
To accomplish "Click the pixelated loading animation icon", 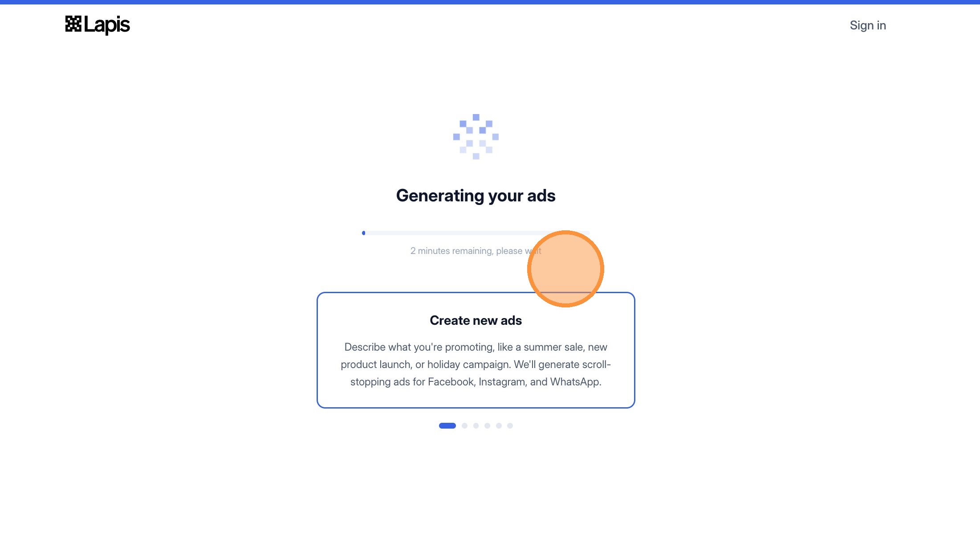I will [x=476, y=136].
